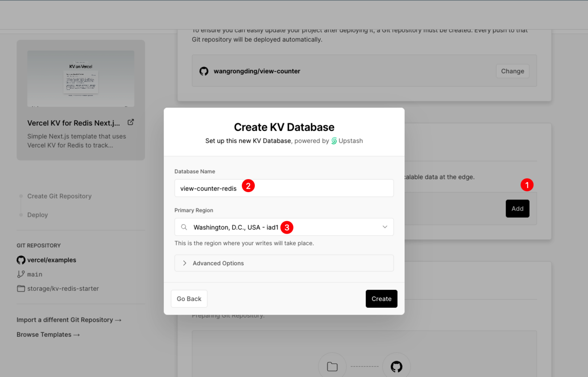Screen dimensions: 588x377
Task: Select the Create Git Repository step
Action: [x=59, y=196]
